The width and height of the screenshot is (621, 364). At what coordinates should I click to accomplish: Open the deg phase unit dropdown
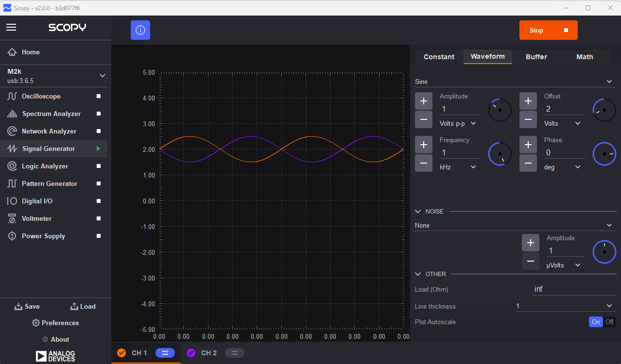(x=562, y=167)
